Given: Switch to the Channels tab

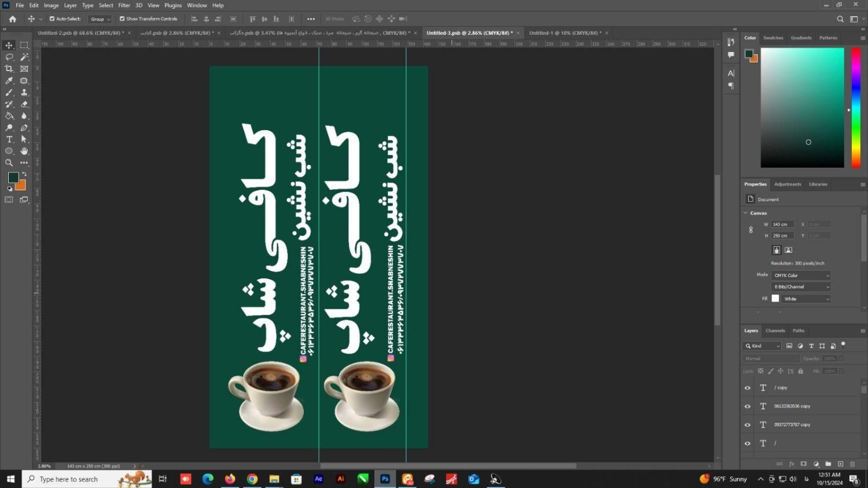Looking at the screenshot, I should (775, 331).
